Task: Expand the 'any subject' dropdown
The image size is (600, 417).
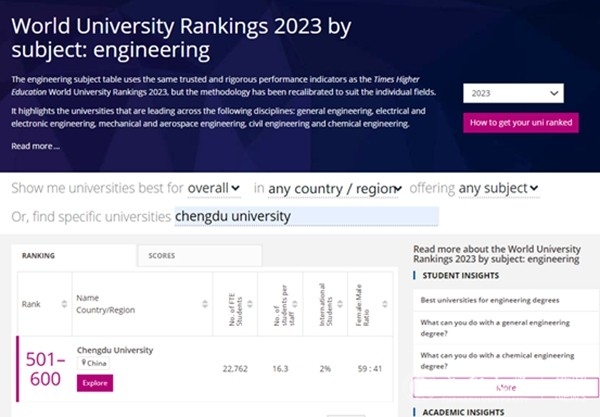Action: click(499, 188)
